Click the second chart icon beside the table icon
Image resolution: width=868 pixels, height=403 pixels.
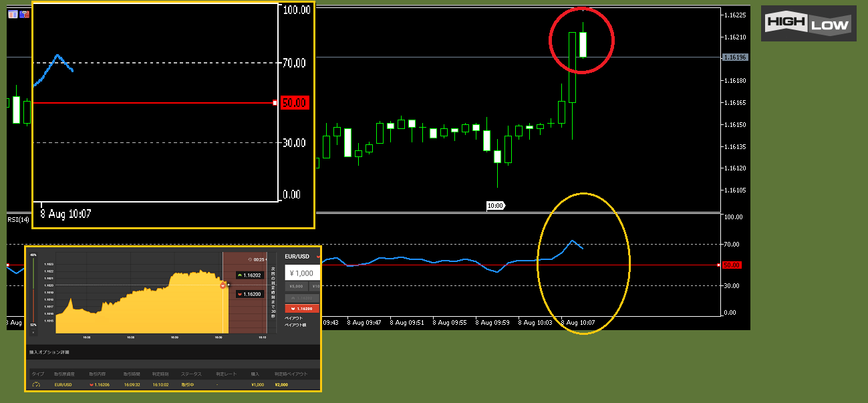click(25, 14)
